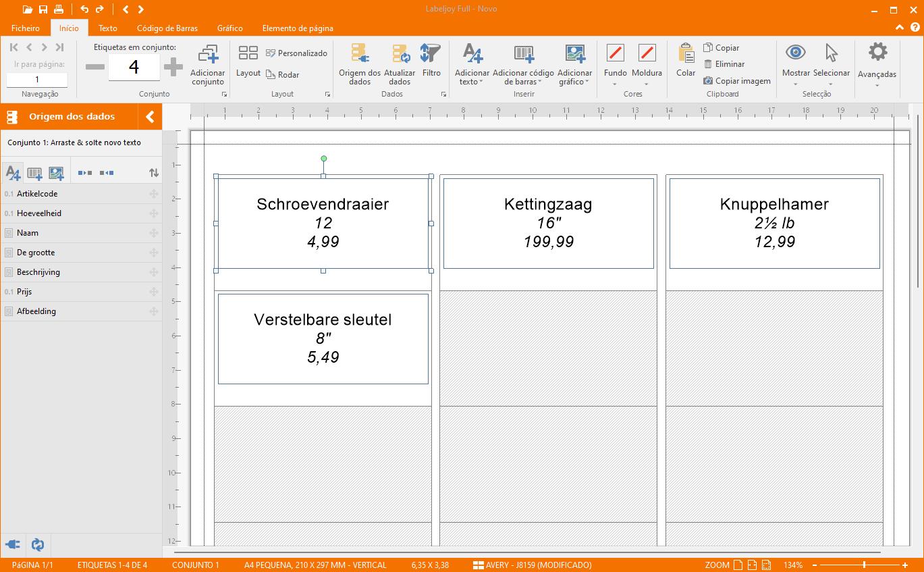Open the Fundo color swatch
Screen dimensions: 924x572
615,53
